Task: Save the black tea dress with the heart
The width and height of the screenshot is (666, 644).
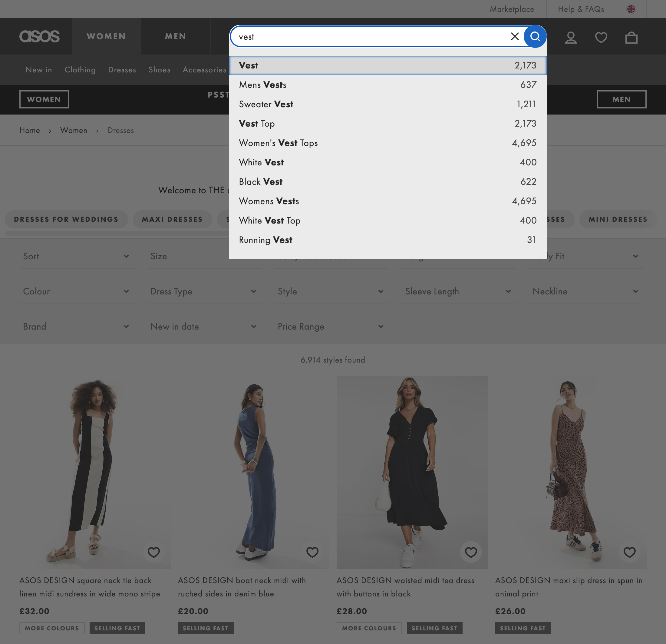Action: tap(471, 552)
